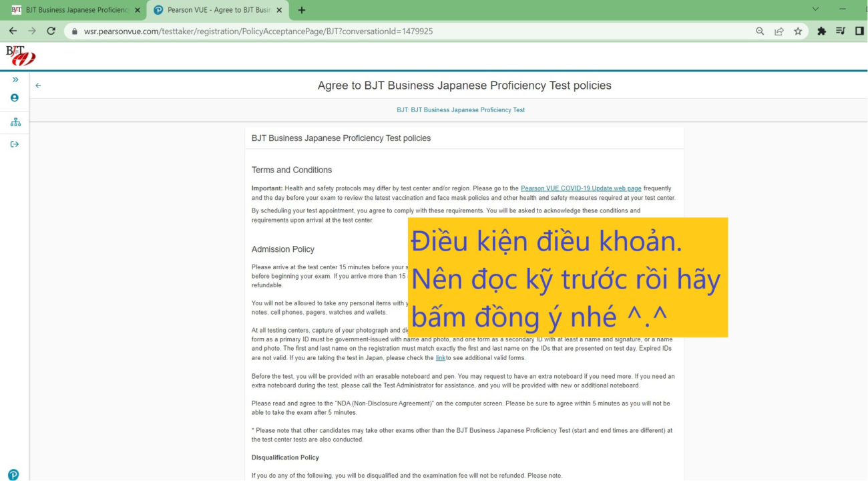This screenshot has width=868, height=481.
Task: Click the 'Agree to BJT Business Japanese Proficiency Test policies' heading
Action: click(464, 86)
